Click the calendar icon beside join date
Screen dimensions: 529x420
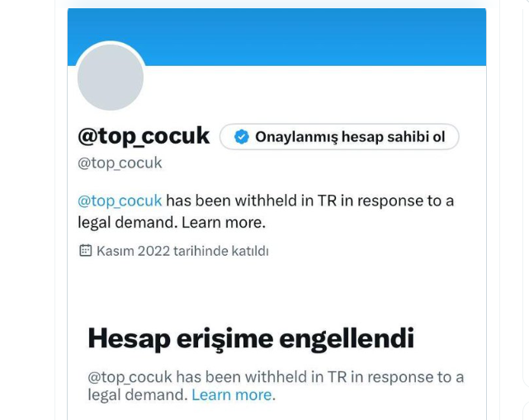click(85, 250)
